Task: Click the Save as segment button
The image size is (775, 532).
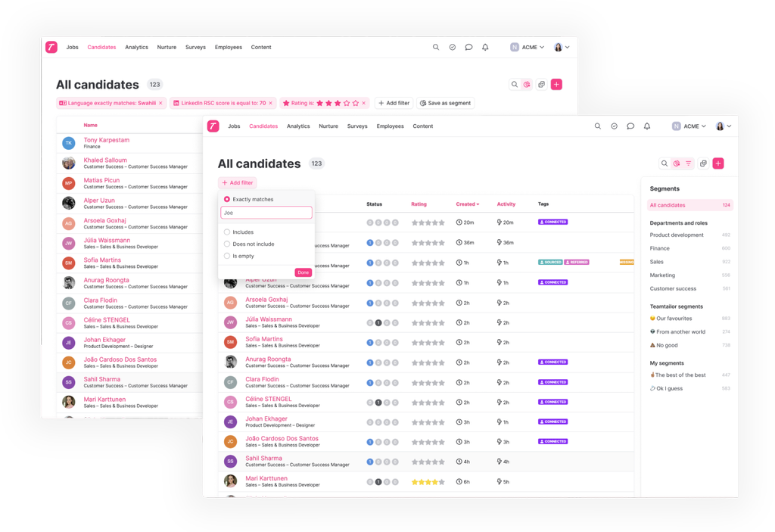Action: pos(446,103)
